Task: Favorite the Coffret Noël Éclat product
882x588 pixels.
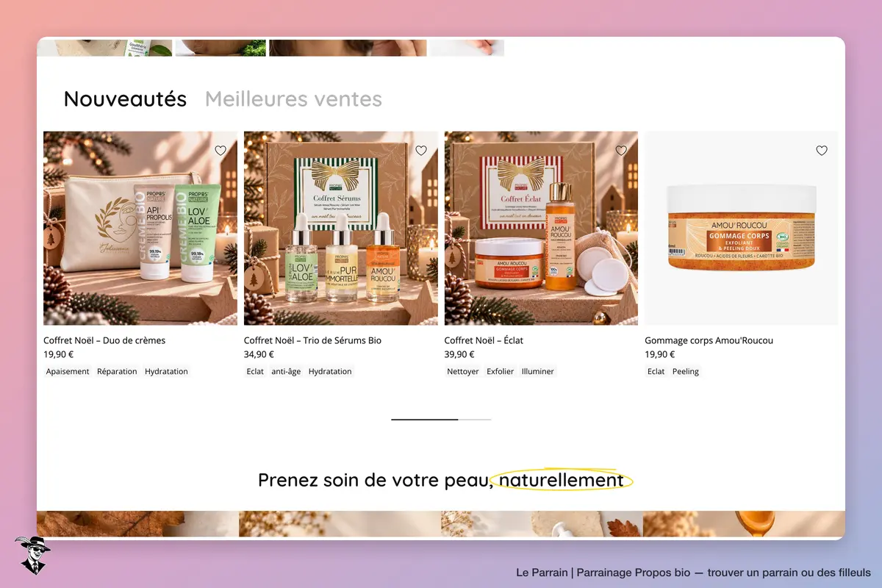Action: [x=621, y=151]
